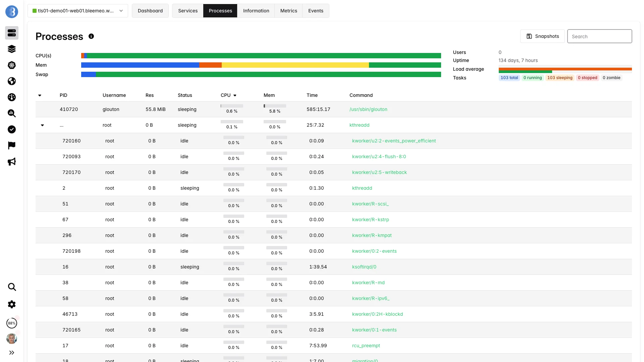
Task: Open the tls01-demo01-web01 agent selector
Action: click(x=77, y=11)
